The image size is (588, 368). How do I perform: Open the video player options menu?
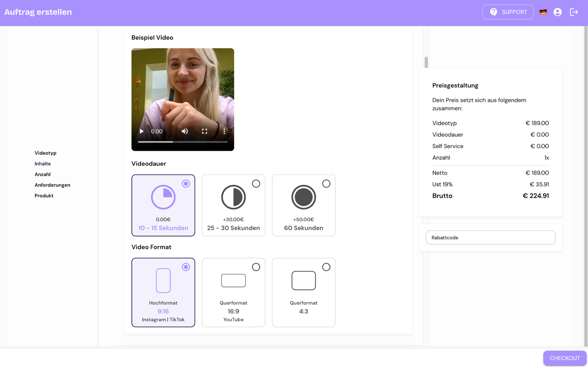[224, 131]
